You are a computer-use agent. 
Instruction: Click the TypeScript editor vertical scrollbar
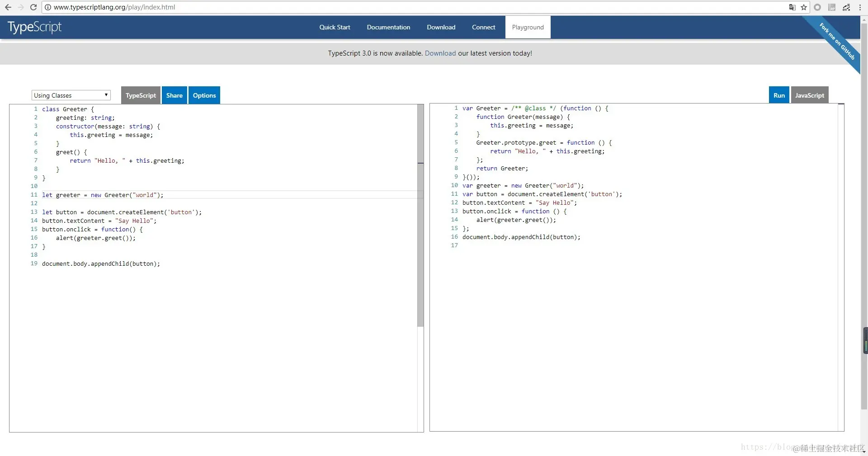[420, 216]
